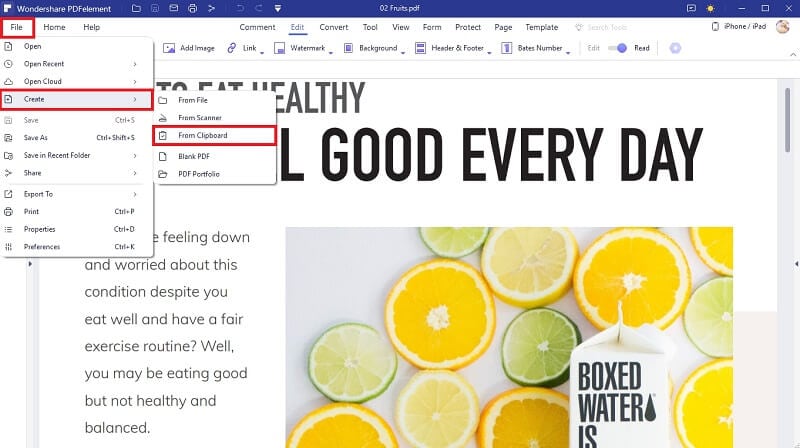Choose Create Blank PDF

(214, 156)
